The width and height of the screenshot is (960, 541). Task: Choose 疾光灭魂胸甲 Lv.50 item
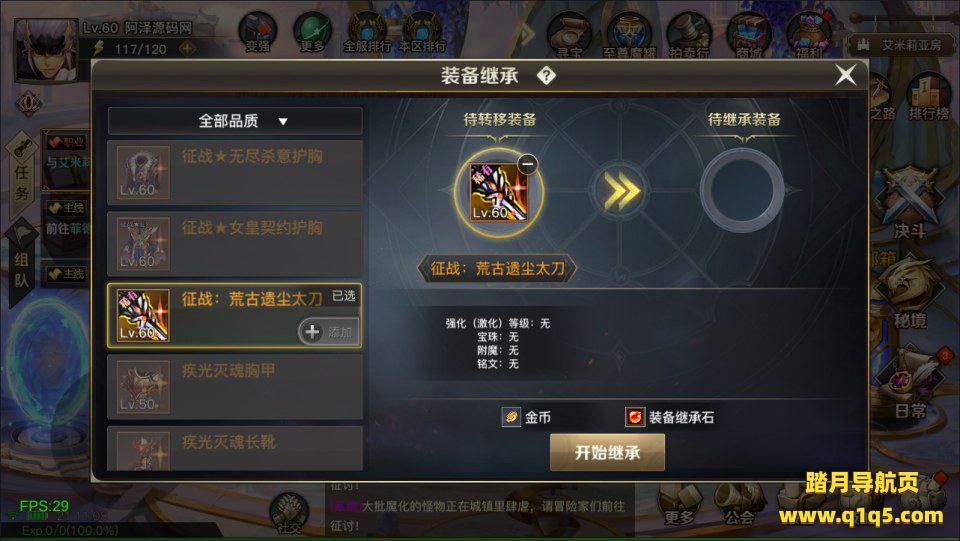click(x=235, y=387)
